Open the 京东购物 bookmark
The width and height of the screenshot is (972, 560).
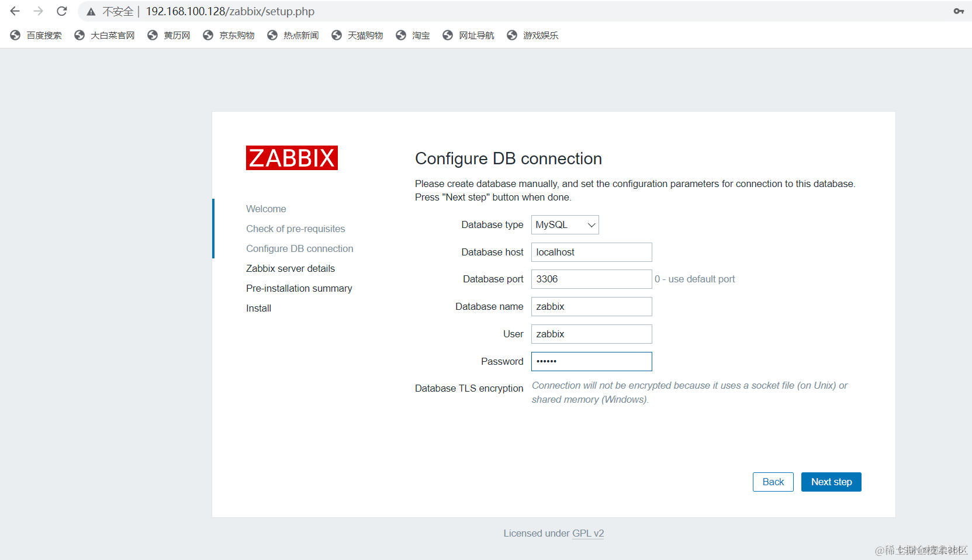[x=229, y=35]
